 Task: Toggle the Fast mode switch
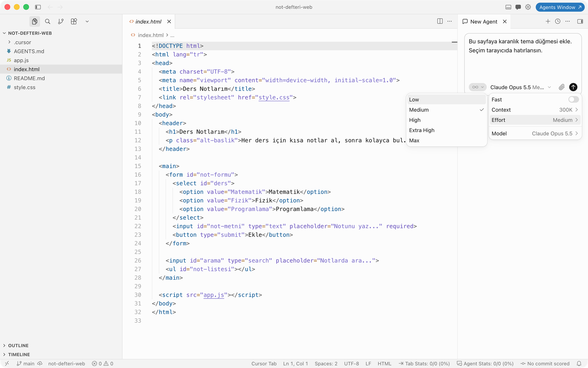(573, 99)
